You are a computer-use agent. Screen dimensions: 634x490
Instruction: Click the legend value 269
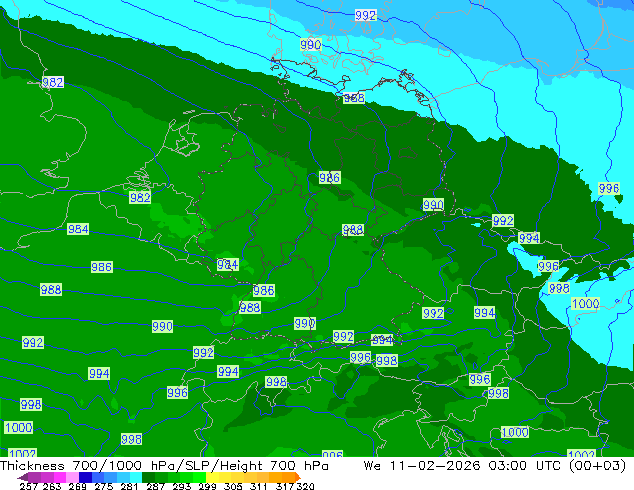pyautogui.click(x=78, y=486)
